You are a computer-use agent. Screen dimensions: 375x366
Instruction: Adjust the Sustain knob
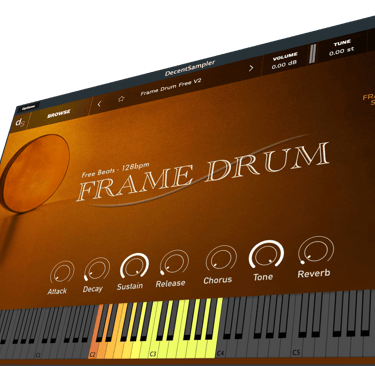(x=134, y=265)
